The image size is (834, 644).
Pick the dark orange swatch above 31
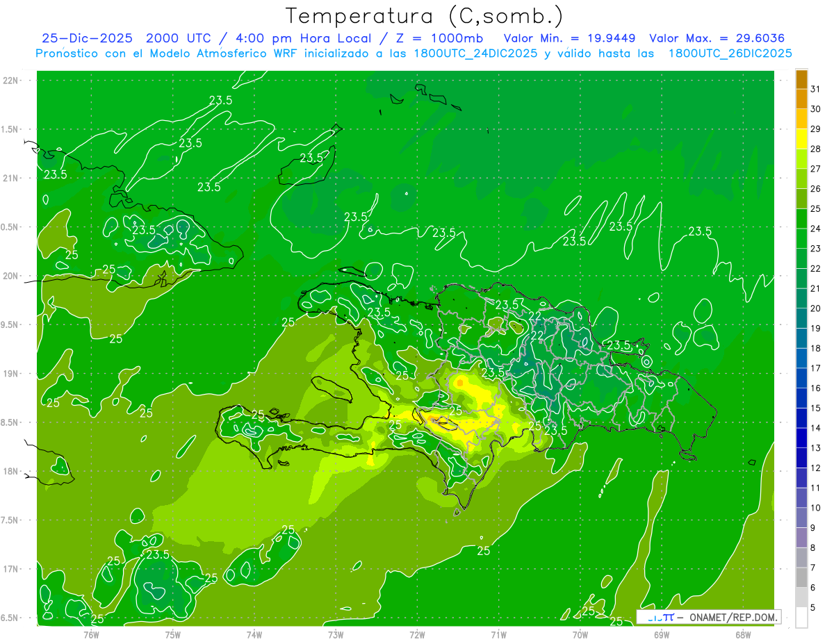tap(801, 79)
